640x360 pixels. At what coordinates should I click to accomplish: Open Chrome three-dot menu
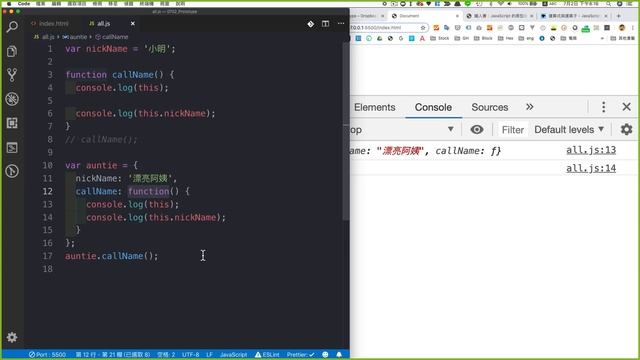632,28
